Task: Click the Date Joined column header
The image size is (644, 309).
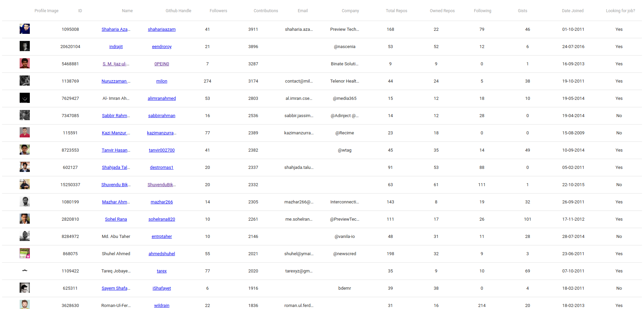Action: pyautogui.click(x=573, y=11)
